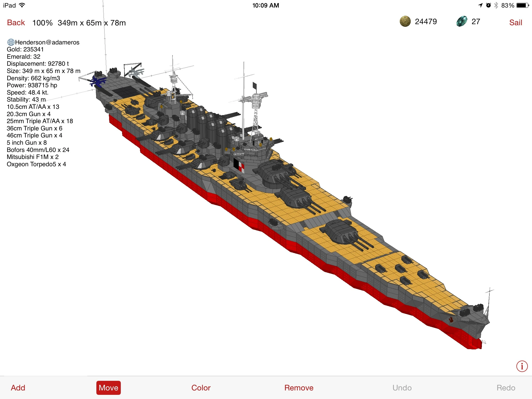Tap the Redo button
This screenshot has height=399, width=532.
pos(506,388)
